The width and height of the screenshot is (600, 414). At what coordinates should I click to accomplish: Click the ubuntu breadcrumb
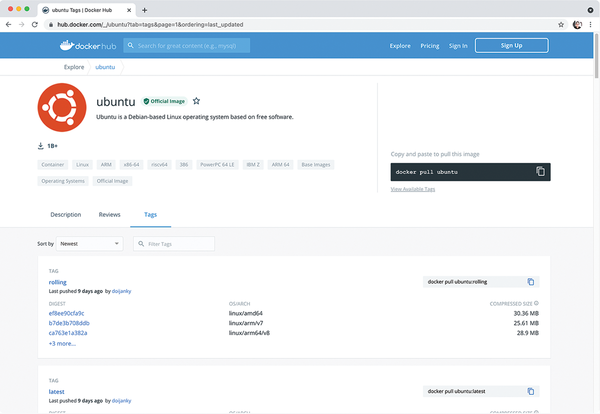(105, 67)
